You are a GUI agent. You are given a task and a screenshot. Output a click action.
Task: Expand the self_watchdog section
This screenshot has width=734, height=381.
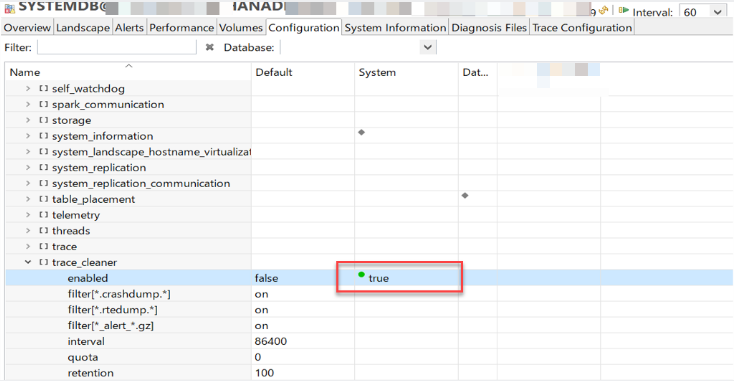(28, 88)
